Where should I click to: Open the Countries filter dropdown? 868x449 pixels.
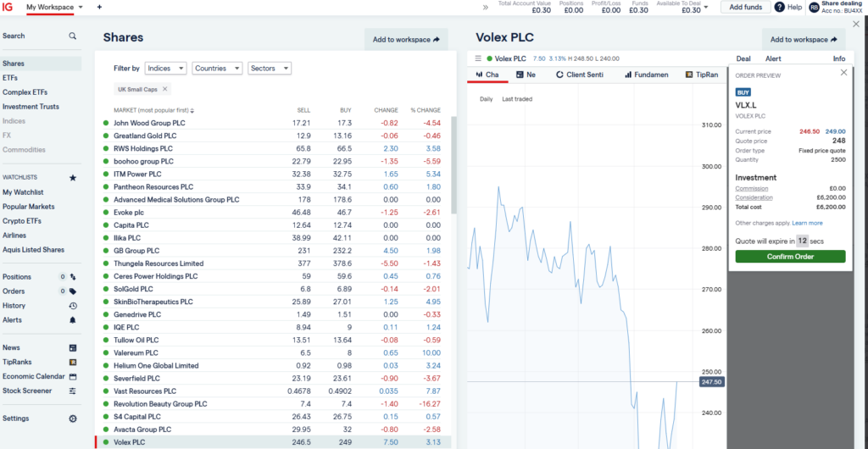coord(218,69)
